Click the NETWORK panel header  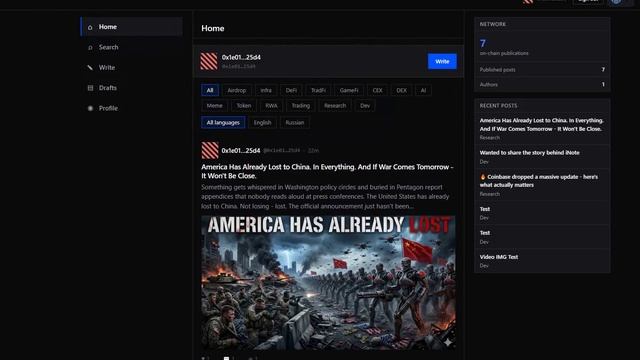click(493, 24)
